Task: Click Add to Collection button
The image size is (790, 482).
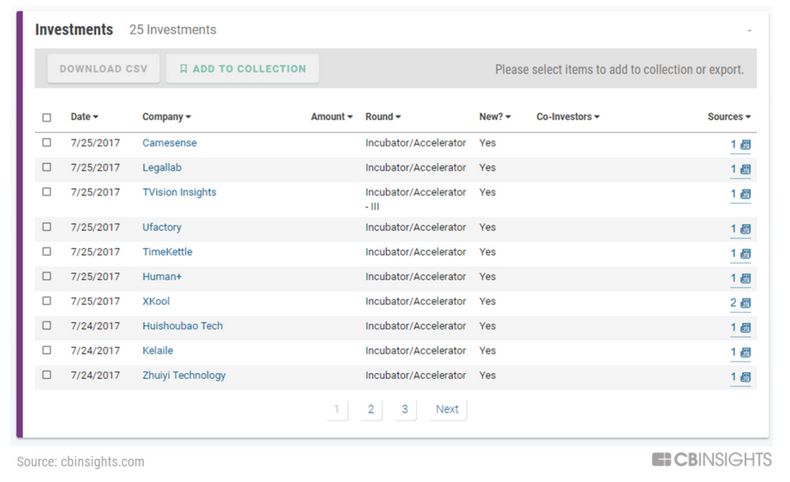Action: (x=242, y=69)
